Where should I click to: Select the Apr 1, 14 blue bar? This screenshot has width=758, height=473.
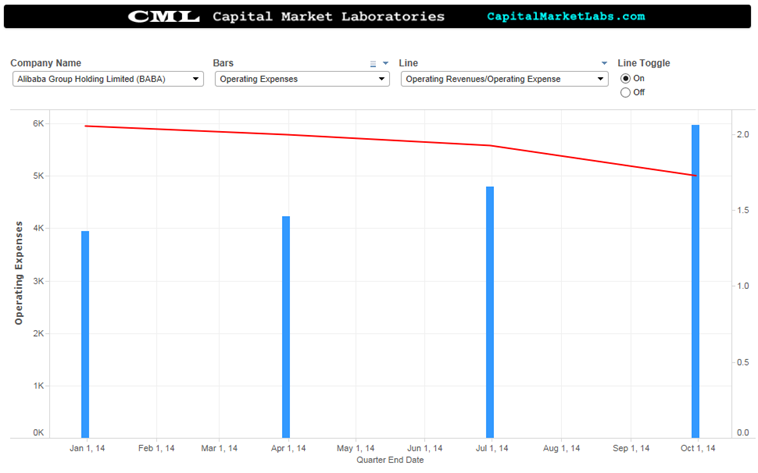[x=286, y=327]
